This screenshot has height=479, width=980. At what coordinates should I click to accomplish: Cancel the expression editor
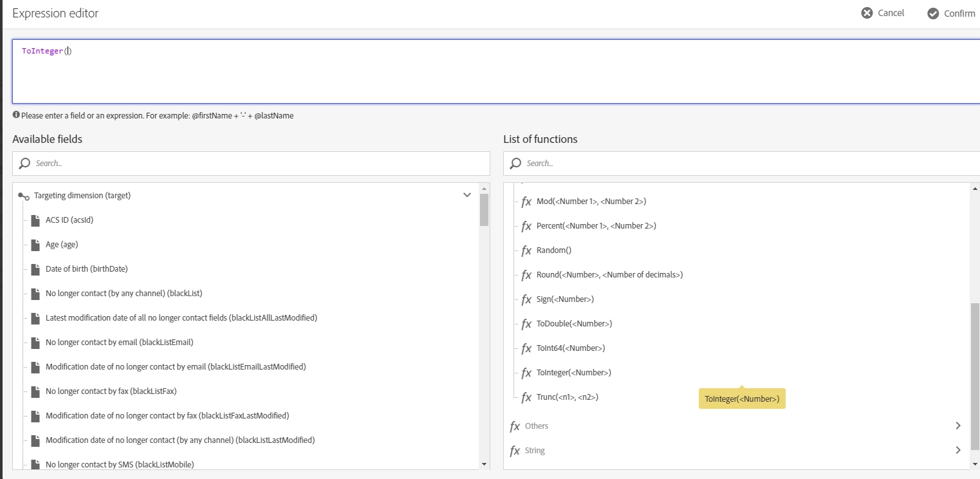[x=883, y=13]
